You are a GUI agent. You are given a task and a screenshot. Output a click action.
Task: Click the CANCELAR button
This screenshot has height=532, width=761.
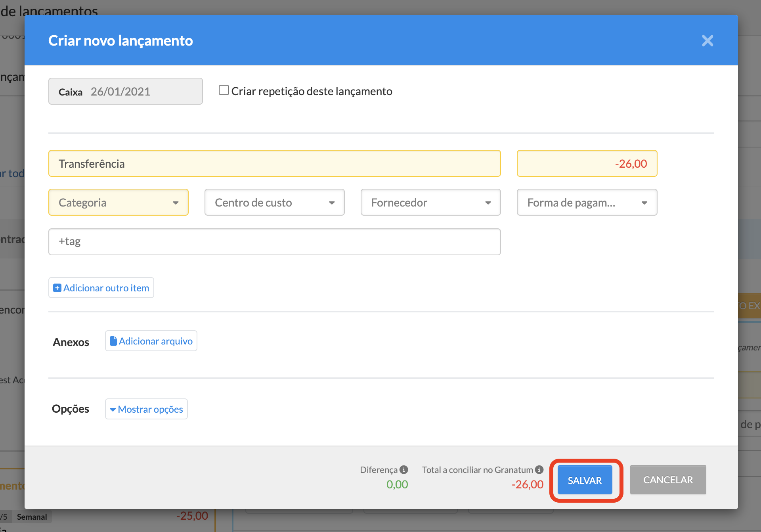(668, 480)
